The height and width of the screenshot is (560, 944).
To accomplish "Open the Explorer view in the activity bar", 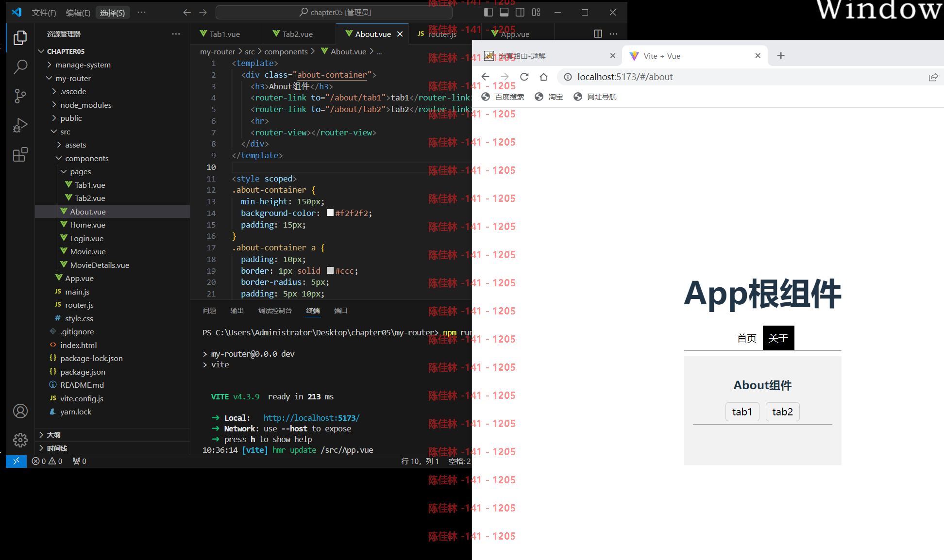I will [x=20, y=38].
